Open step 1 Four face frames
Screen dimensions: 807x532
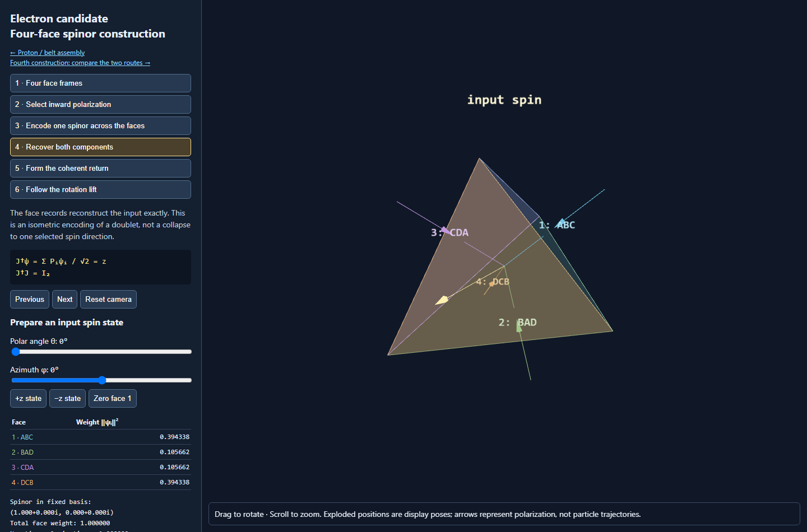[100, 83]
